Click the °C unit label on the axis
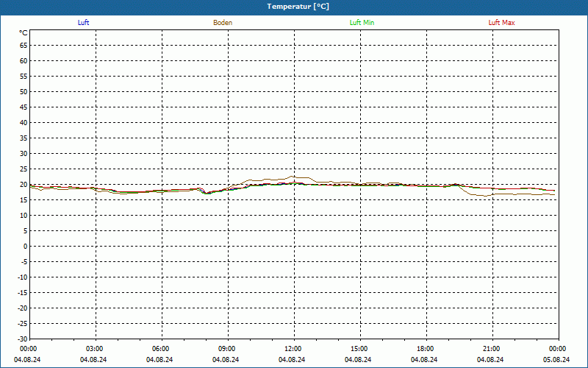Screen dimensions: 588x368 click(24, 33)
